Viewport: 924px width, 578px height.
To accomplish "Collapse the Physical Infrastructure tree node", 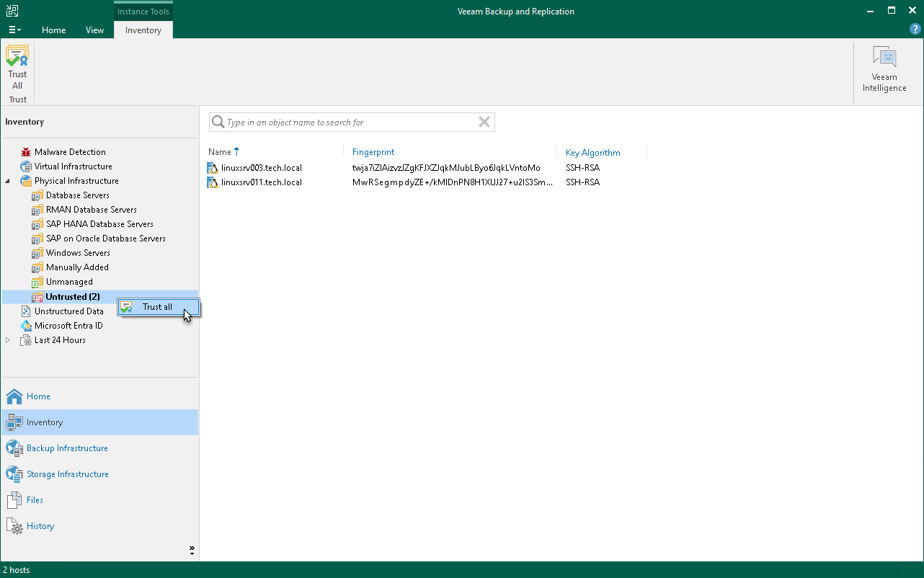I will click(x=8, y=181).
